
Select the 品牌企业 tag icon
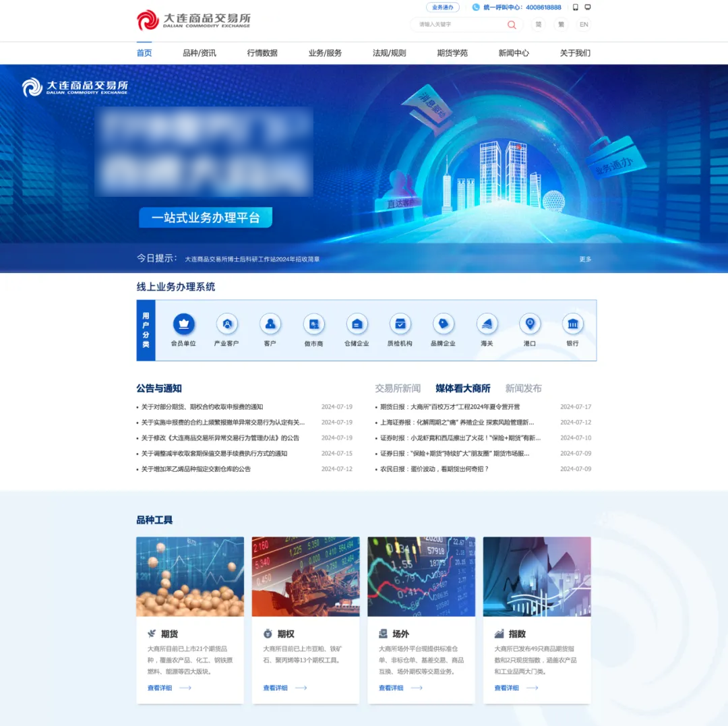(443, 324)
